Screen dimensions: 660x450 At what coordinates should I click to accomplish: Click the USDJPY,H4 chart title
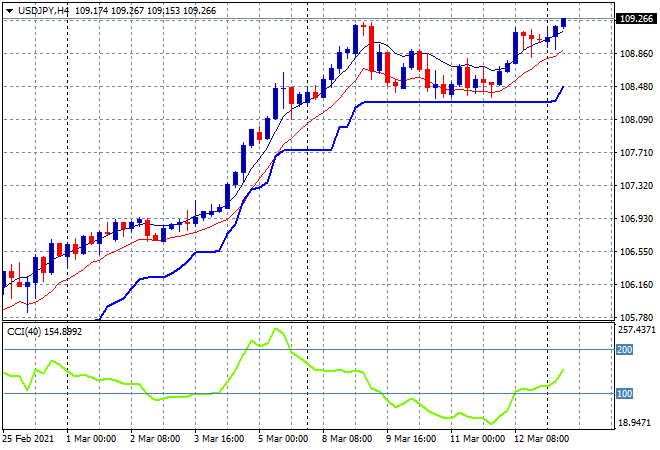click(x=43, y=10)
